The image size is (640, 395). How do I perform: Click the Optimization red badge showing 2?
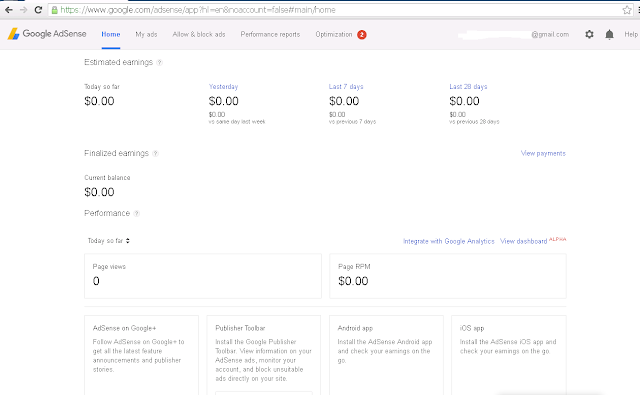pyautogui.click(x=362, y=35)
